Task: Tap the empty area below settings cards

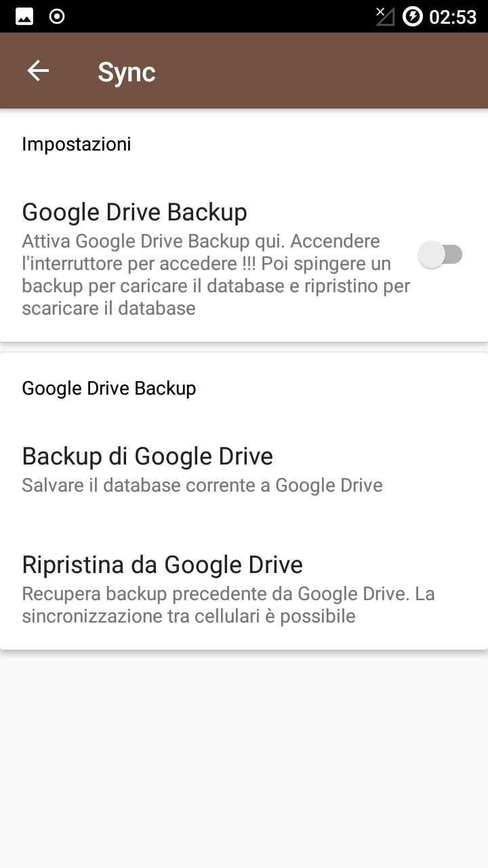Action: point(244,758)
